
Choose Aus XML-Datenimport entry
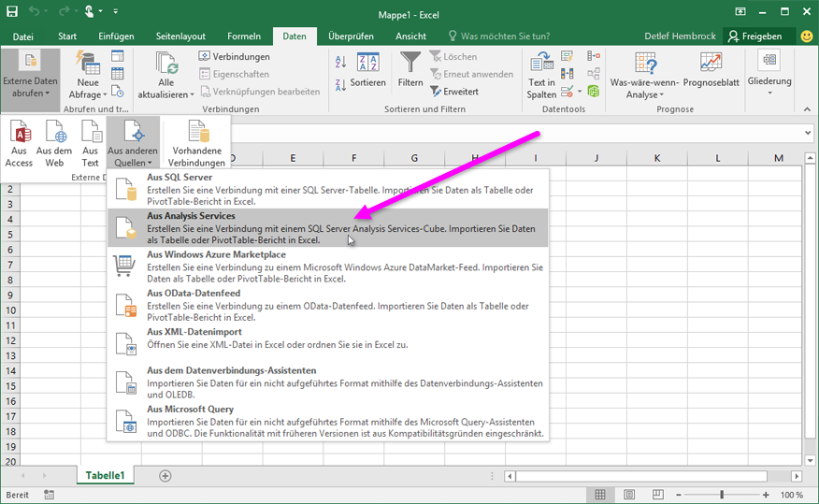[328, 344]
